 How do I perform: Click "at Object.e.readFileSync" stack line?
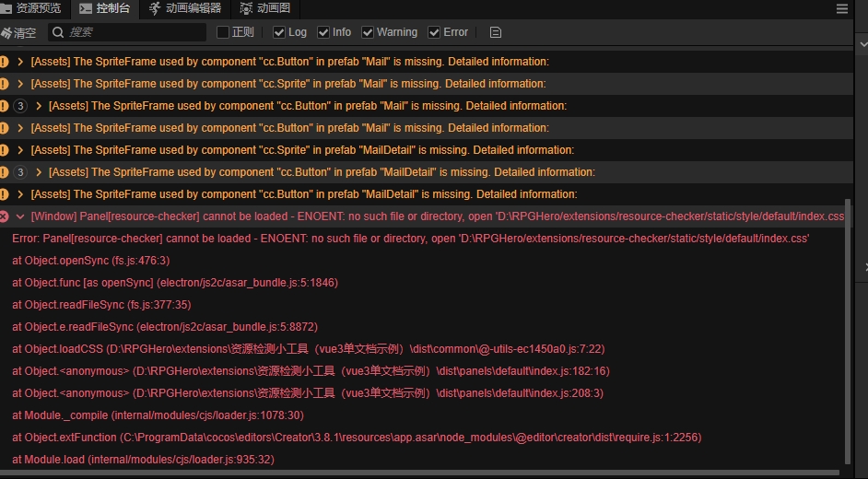click(165, 327)
